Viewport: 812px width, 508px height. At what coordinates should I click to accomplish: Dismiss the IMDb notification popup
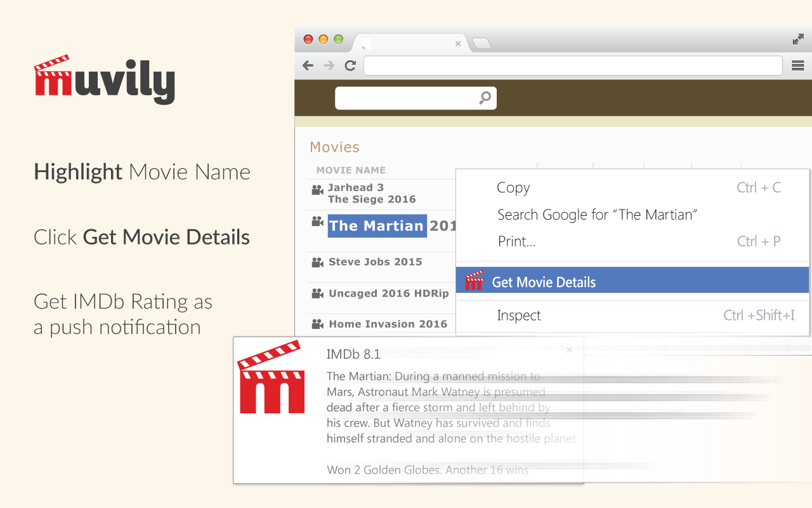(569, 350)
